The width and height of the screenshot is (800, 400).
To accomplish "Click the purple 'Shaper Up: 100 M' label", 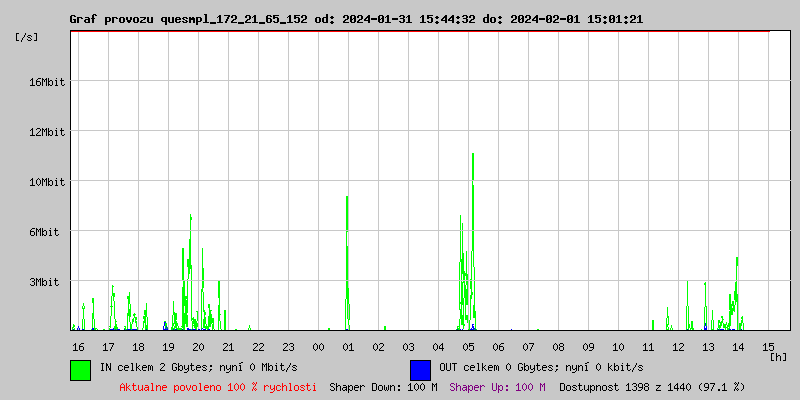I will coord(497,386).
